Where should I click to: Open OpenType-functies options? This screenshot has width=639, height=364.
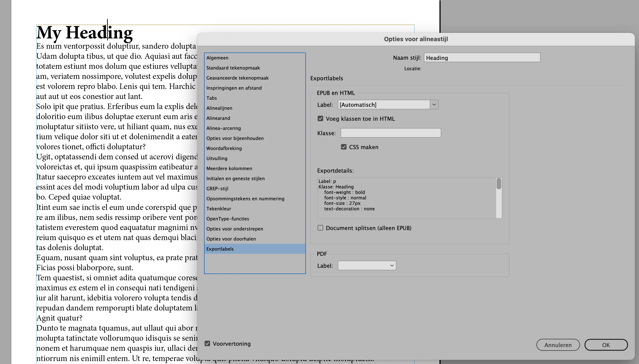227,219
